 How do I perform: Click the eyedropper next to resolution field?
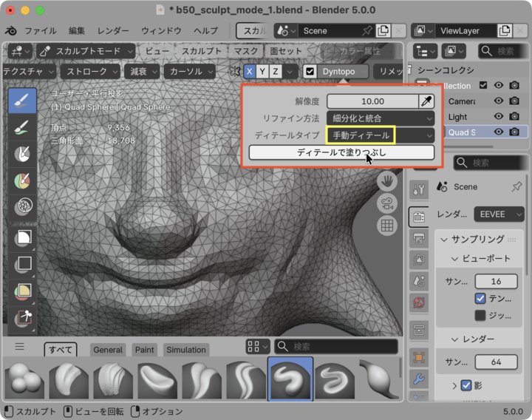click(426, 101)
